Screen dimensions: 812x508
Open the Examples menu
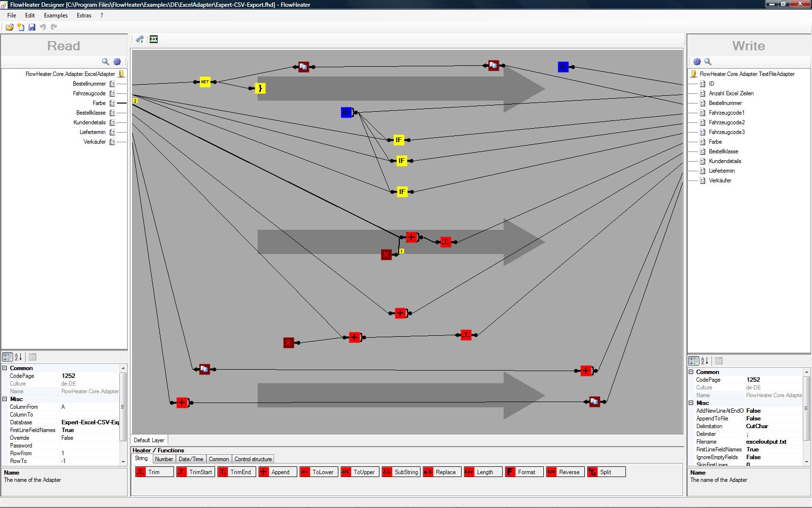tap(56, 15)
